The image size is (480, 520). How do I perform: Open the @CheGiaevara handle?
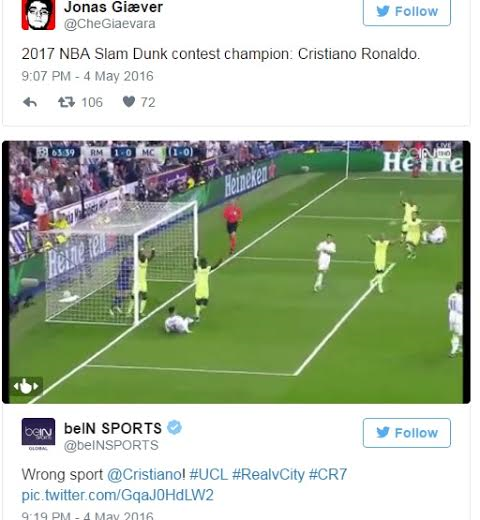pos(109,24)
